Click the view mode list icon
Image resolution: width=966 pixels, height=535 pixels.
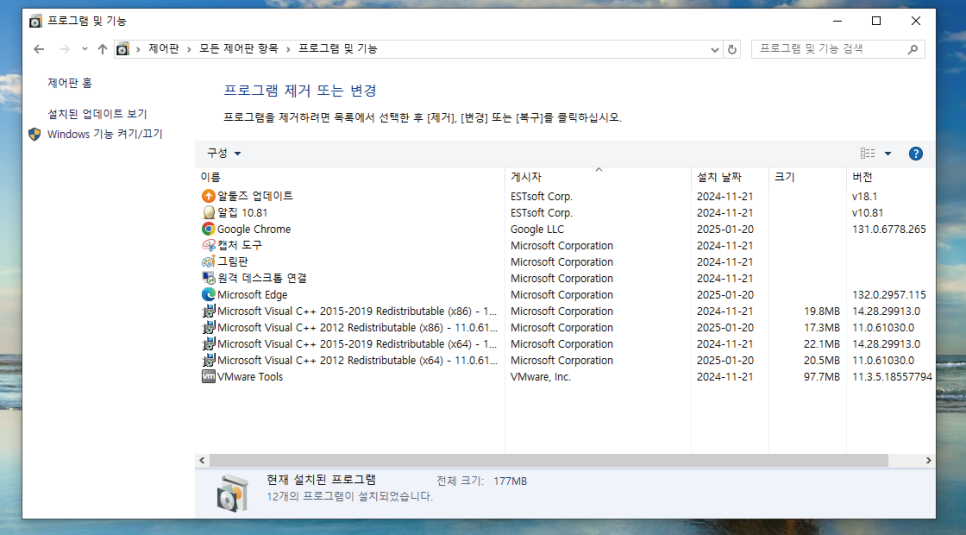click(867, 153)
